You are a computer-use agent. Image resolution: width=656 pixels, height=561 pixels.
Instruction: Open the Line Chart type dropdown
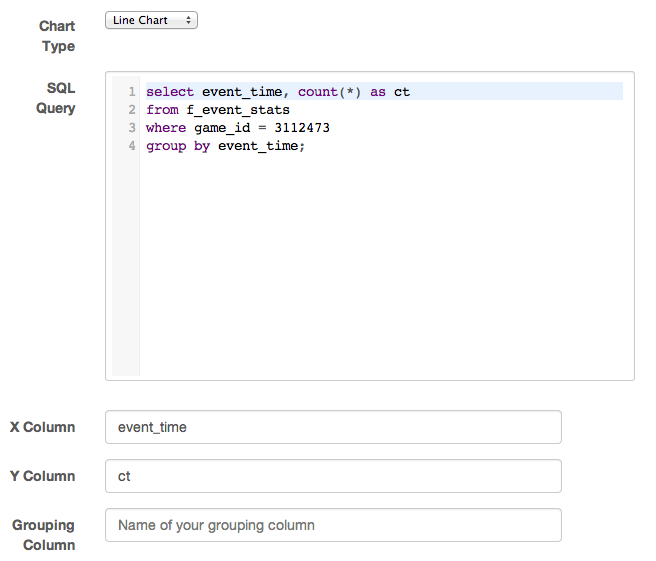151,20
